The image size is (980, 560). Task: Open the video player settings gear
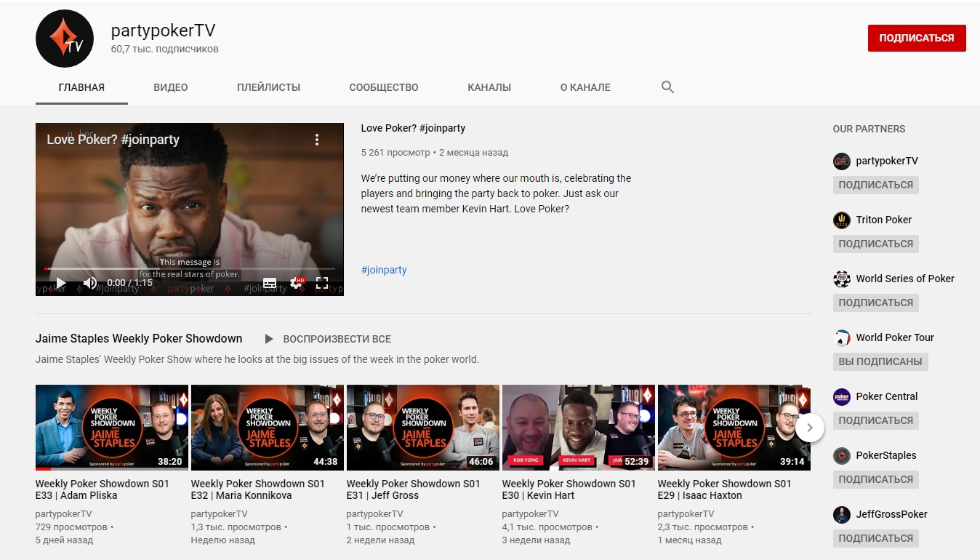(297, 283)
